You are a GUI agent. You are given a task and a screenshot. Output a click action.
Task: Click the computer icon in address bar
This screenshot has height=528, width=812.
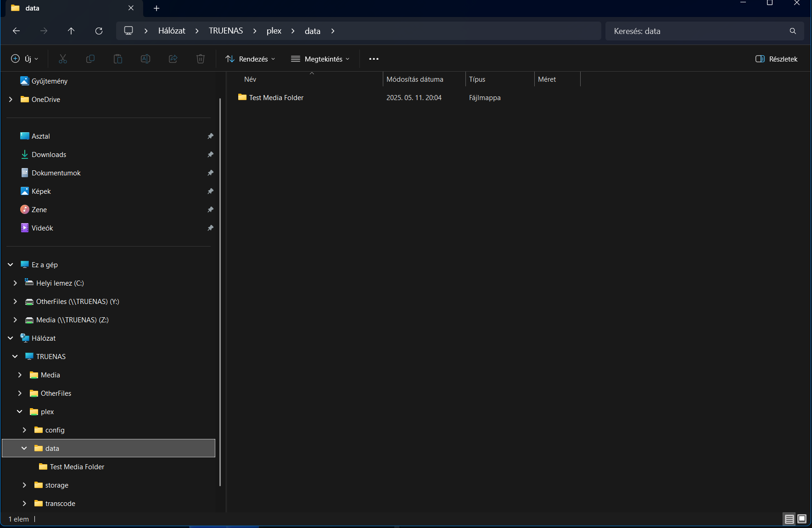tap(129, 31)
